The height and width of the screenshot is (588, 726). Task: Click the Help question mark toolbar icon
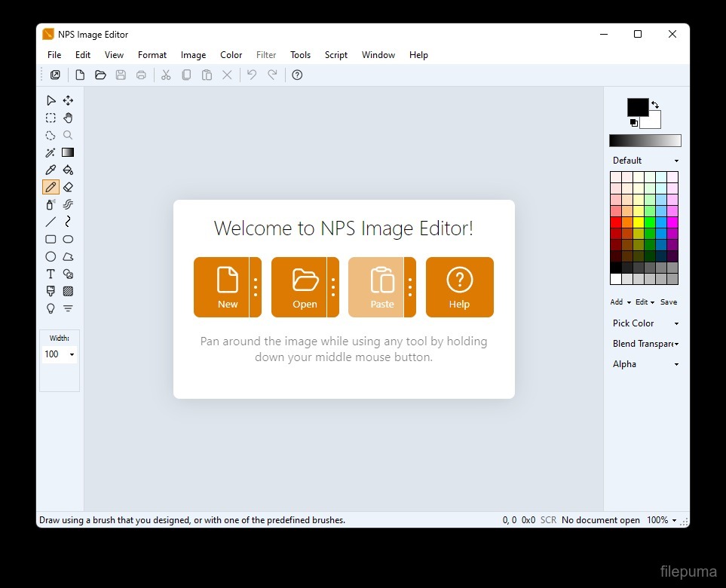point(297,75)
